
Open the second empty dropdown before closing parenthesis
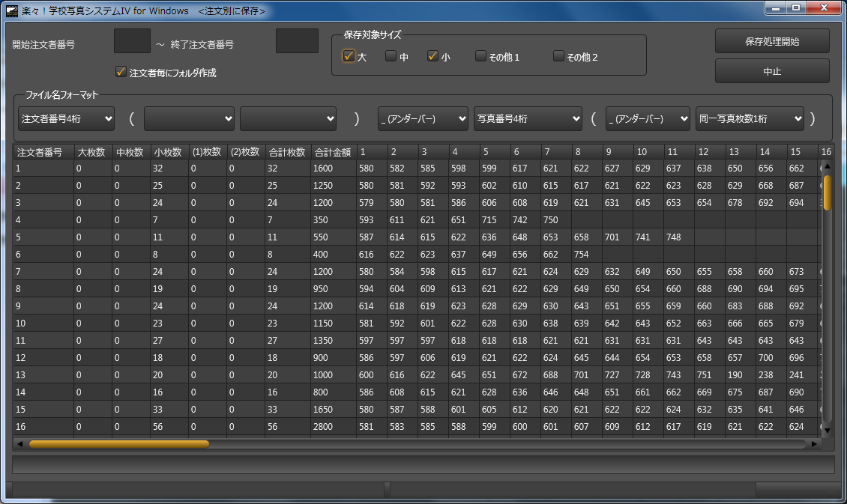pos(288,119)
